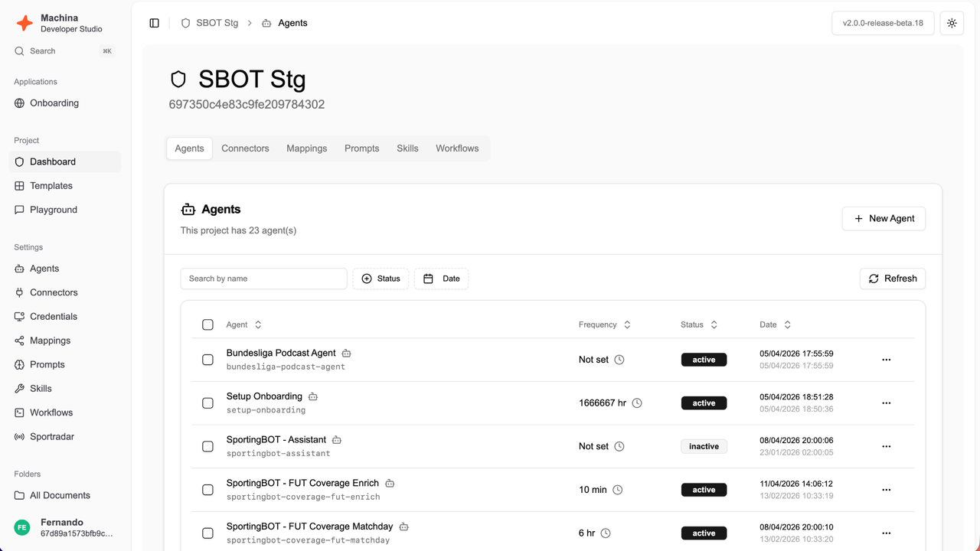Switch theme with the sun icon
This screenshot has width=980, height=551.
tap(952, 23)
